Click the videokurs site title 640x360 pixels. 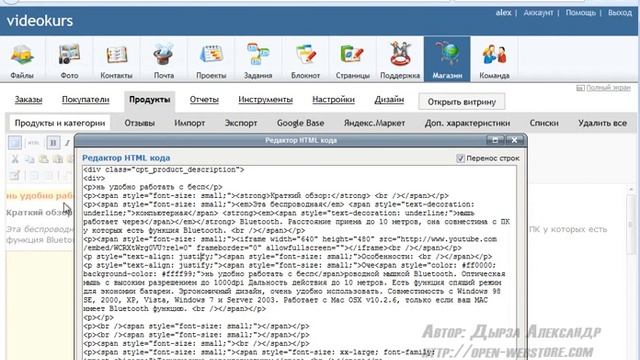pos(40,21)
